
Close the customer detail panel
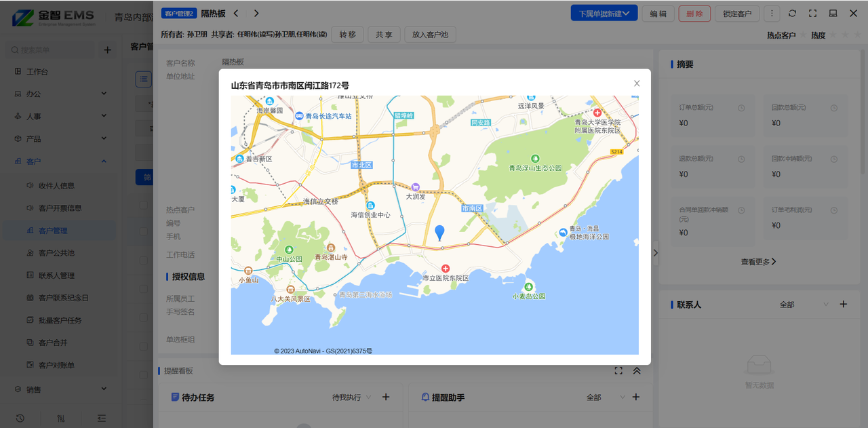(853, 14)
